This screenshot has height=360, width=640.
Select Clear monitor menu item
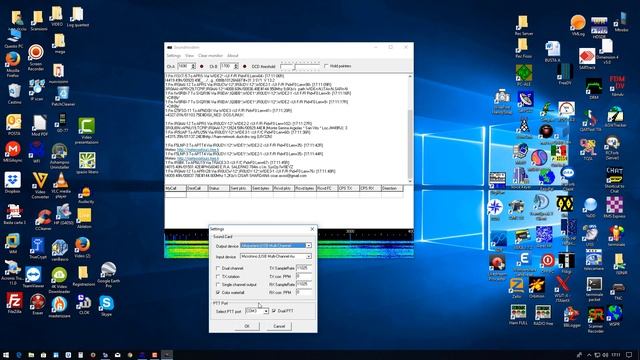(210, 56)
